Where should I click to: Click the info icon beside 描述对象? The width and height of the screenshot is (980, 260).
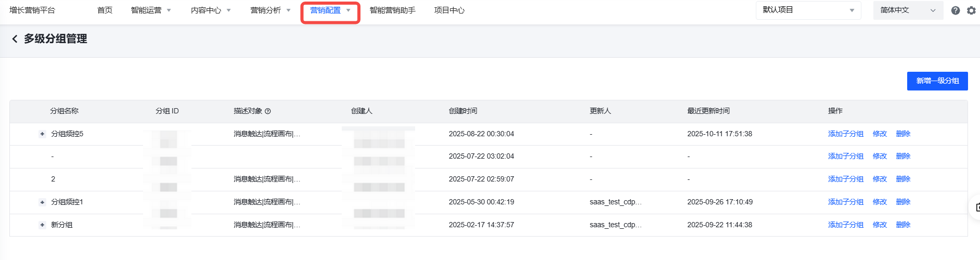[x=268, y=111]
